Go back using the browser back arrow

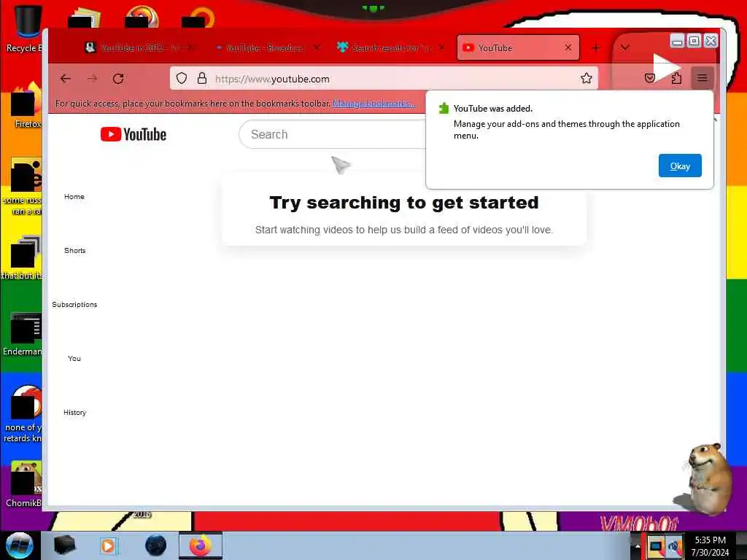pyautogui.click(x=66, y=79)
